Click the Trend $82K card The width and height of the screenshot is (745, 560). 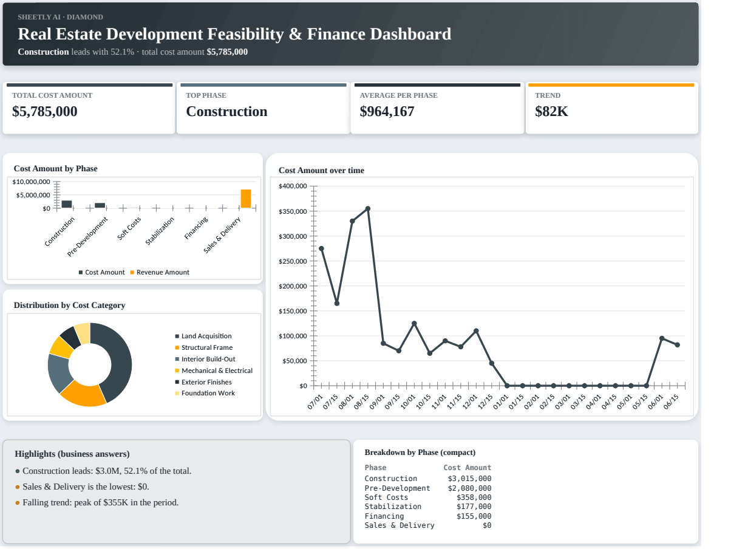pyautogui.click(x=612, y=108)
